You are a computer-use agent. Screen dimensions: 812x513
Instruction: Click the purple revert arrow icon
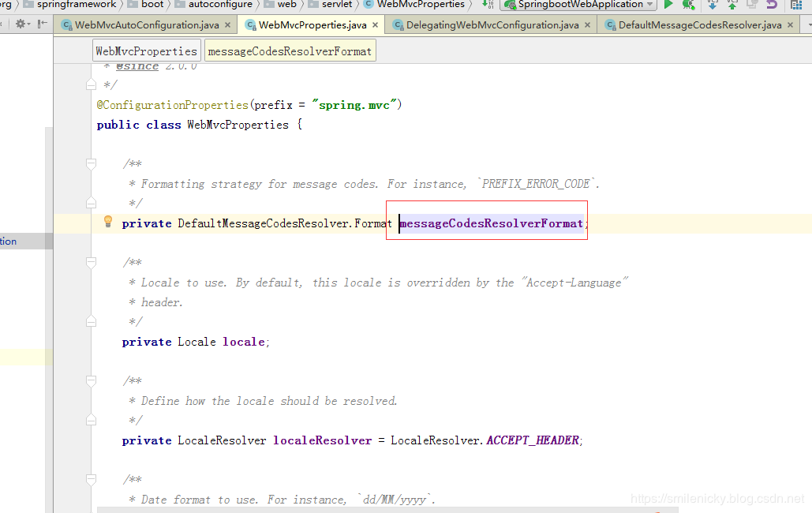[x=772, y=4]
